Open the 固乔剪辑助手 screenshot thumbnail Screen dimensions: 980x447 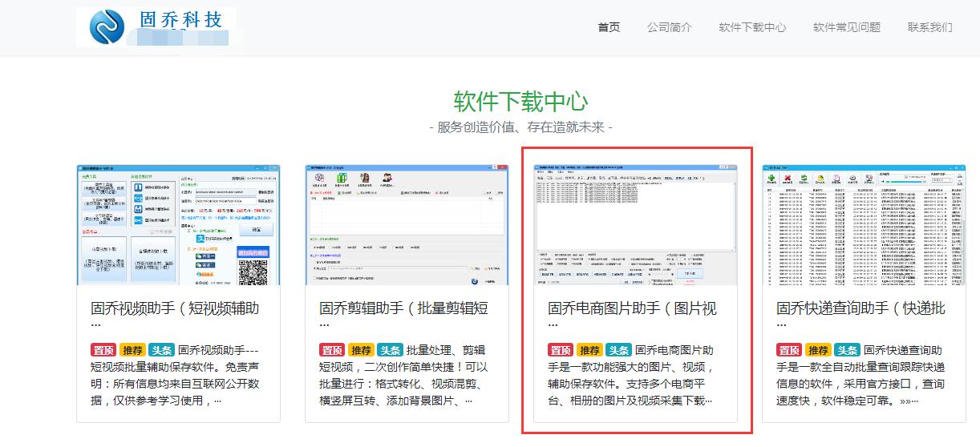pyautogui.click(x=407, y=224)
